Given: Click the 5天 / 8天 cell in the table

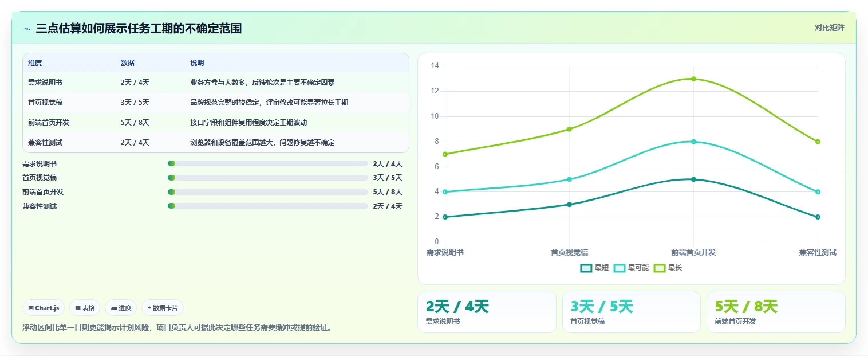Looking at the screenshot, I should point(135,123).
